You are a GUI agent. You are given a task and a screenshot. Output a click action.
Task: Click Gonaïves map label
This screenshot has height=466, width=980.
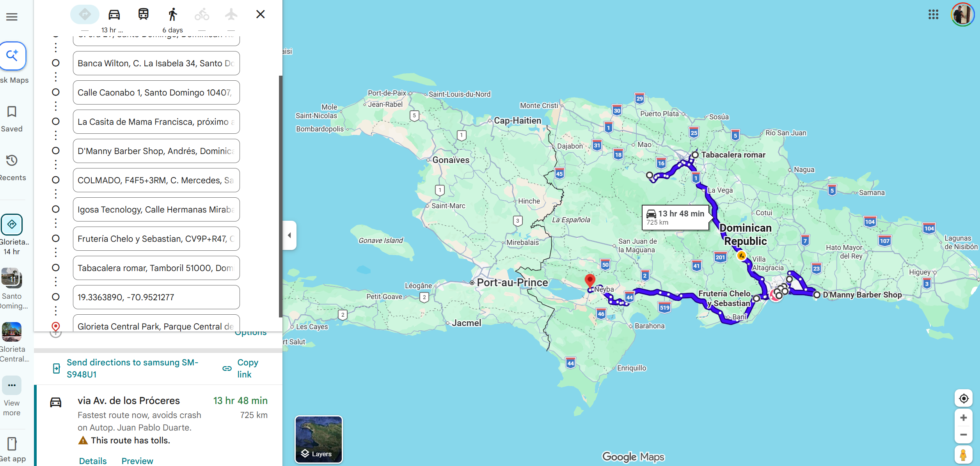point(451,160)
